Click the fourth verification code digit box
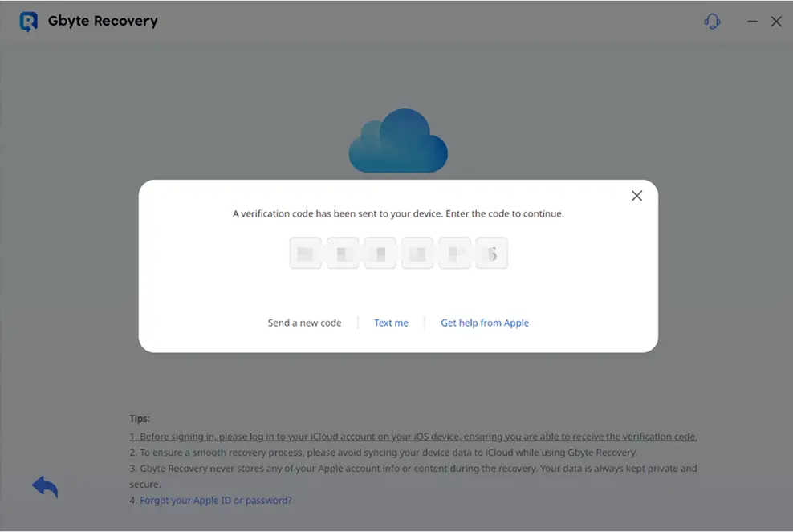 pos(417,253)
